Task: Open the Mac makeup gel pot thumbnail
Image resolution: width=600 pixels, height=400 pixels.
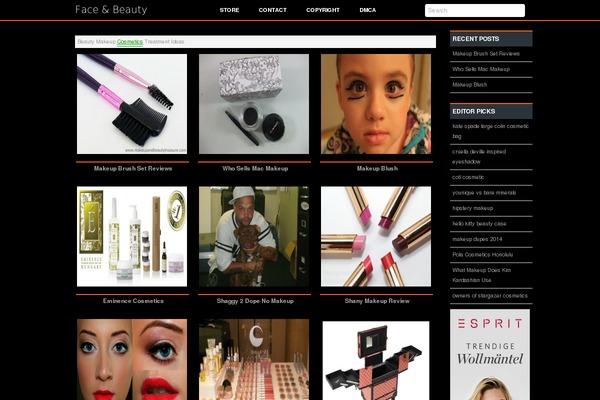Action: (x=254, y=104)
